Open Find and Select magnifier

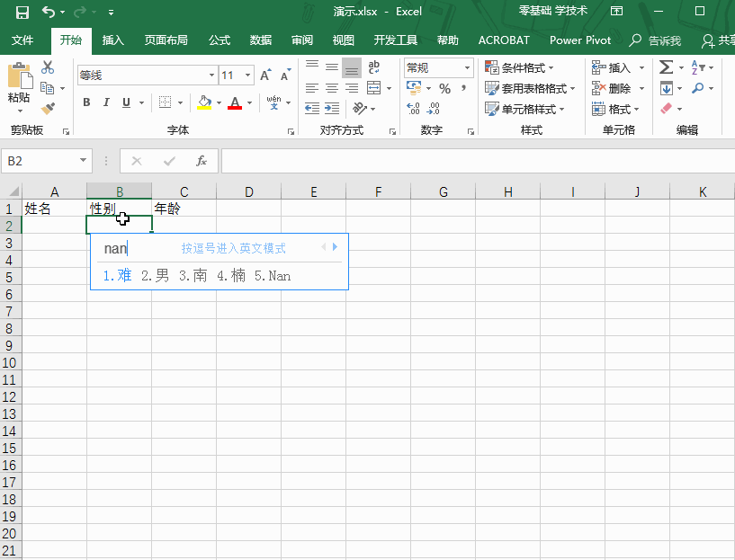[697, 87]
